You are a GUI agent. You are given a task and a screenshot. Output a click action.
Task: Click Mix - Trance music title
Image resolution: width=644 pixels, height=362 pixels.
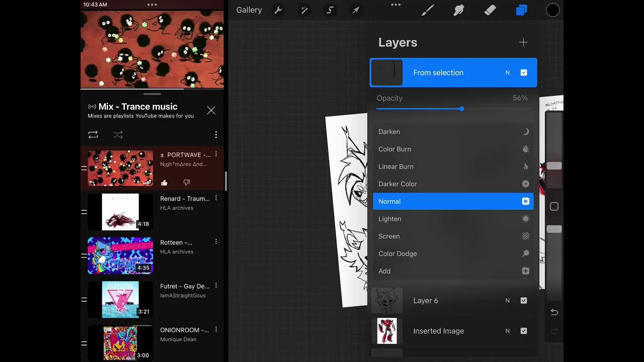(x=138, y=107)
